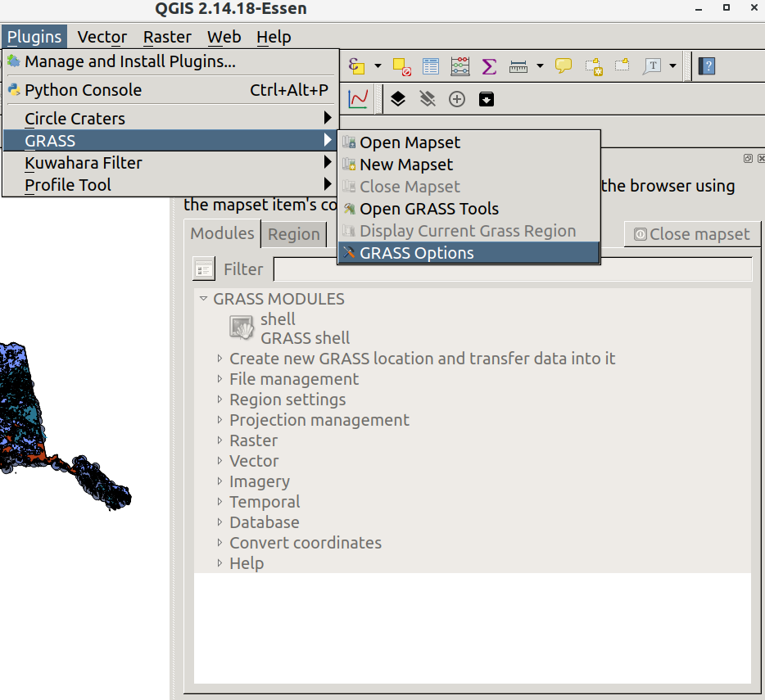Expand the Raster modules node

click(220, 440)
